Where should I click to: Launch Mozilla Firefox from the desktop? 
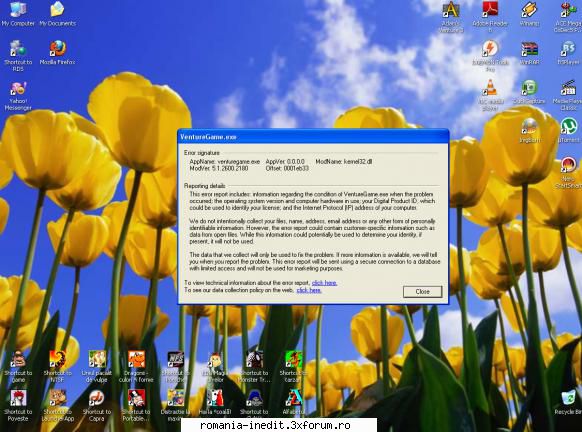[57, 52]
